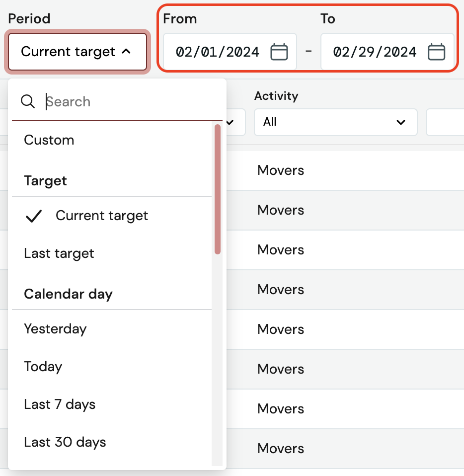Click the From date field showing 02/01/2024
464x476 pixels.
pos(218,52)
